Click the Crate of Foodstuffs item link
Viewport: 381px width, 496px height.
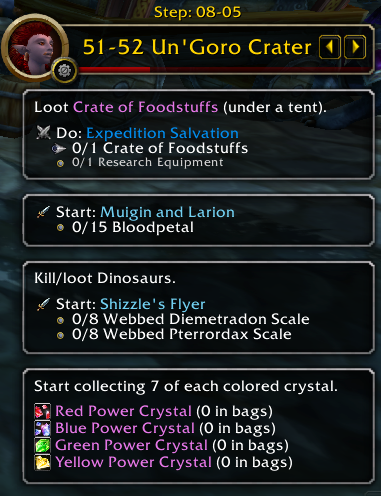145,107
